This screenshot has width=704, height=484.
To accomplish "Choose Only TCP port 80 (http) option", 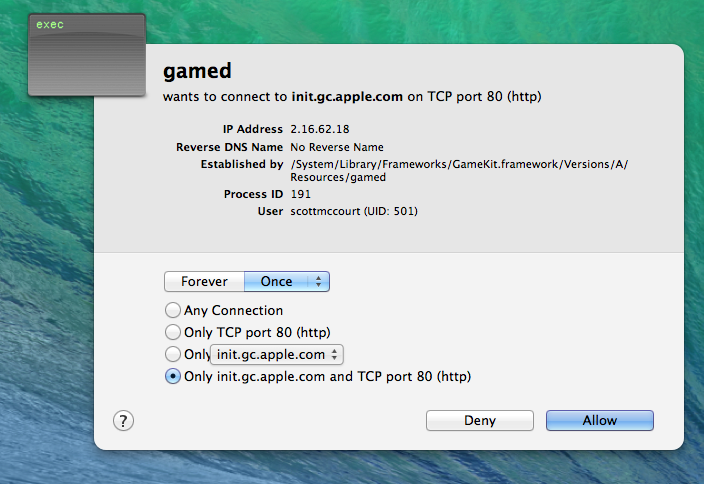I will [173, 332].
